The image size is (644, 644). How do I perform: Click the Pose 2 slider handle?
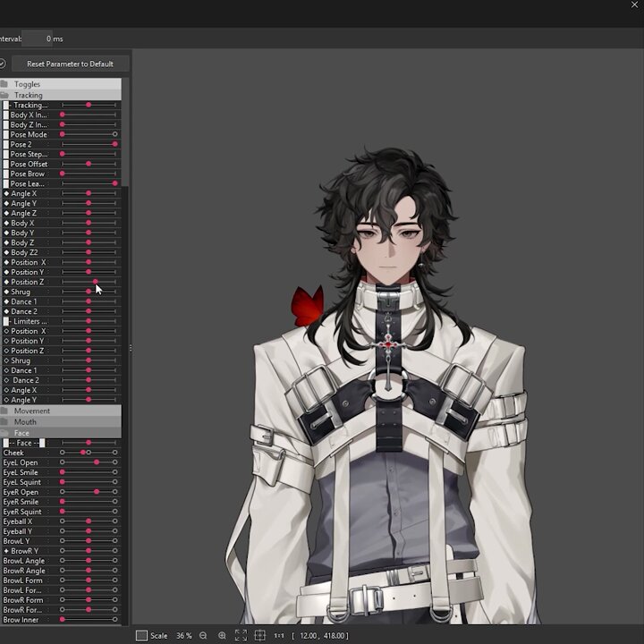pos(115,144)
